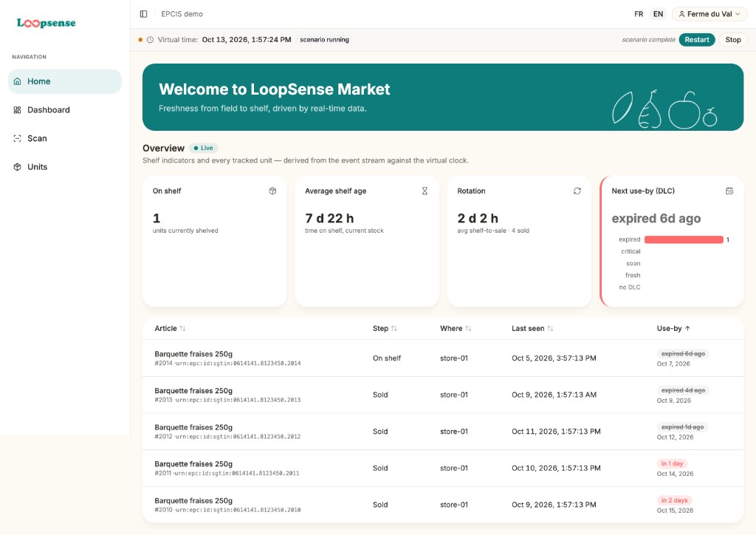Switch language to FR
The height and width of the screenshot is (535, 756).
point(639,14)
